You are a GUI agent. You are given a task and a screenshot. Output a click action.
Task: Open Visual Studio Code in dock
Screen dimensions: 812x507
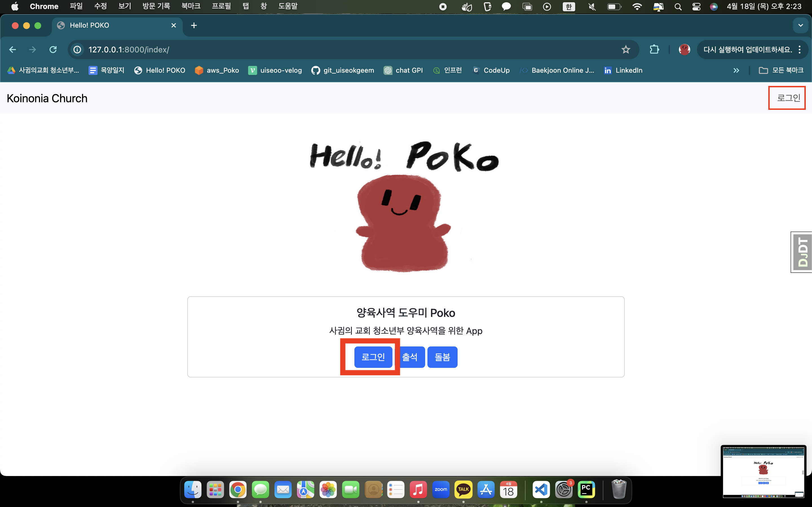click(541, 490)
